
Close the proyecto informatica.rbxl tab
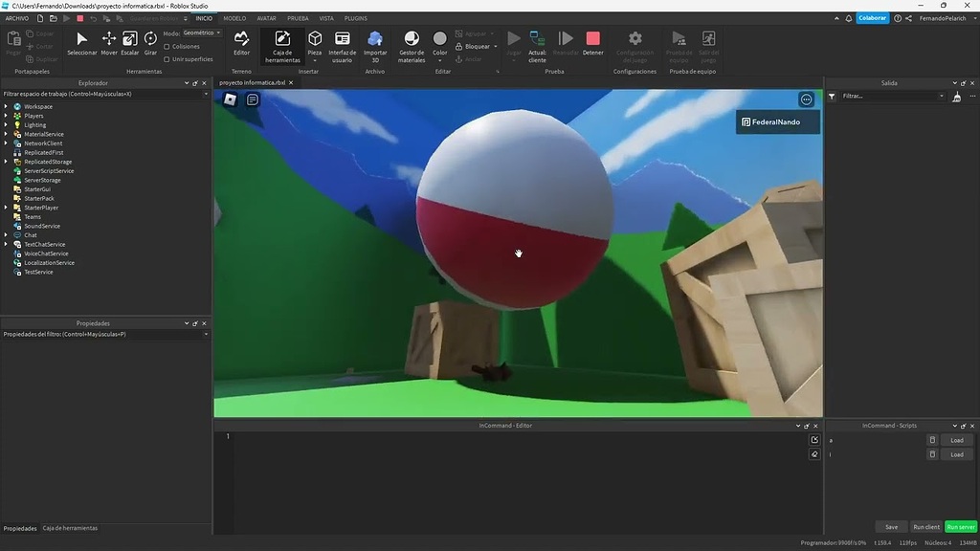[291, 82]
